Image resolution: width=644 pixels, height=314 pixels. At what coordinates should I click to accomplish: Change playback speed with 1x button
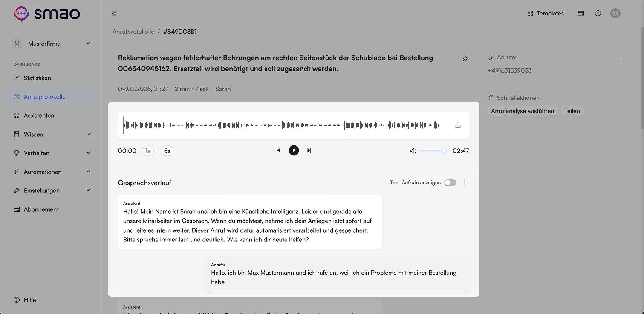(148, 151)
